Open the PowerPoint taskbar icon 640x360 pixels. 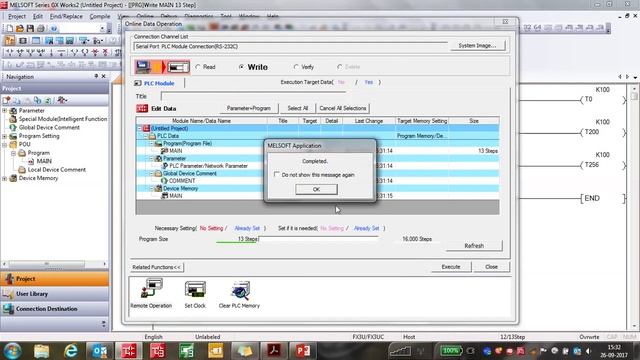tap(303, 351)
